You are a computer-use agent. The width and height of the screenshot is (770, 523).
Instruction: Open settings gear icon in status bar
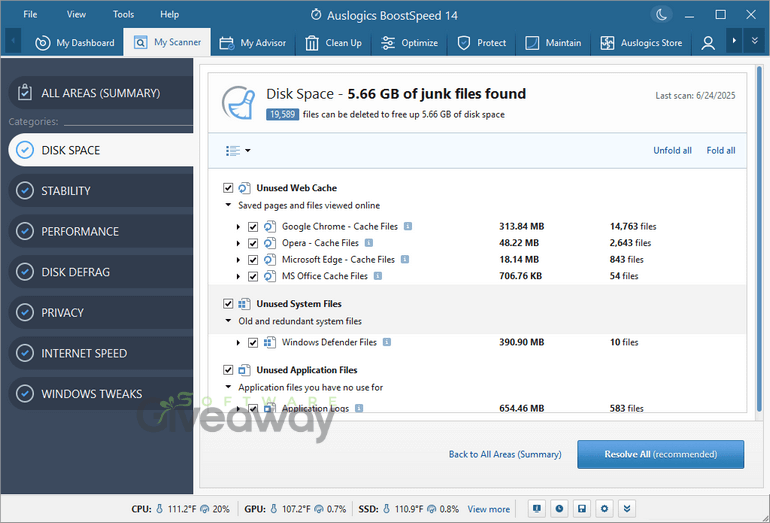point(605,509)
